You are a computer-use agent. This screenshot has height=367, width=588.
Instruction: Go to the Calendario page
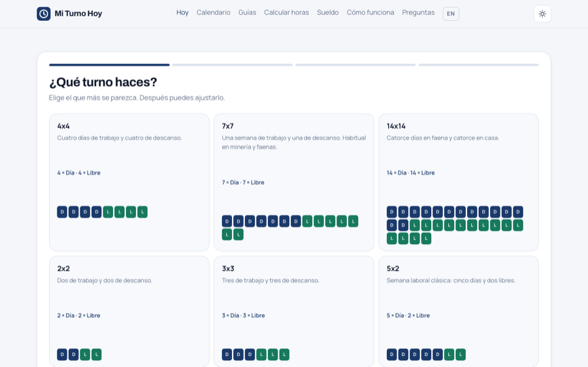click(214, 13)
